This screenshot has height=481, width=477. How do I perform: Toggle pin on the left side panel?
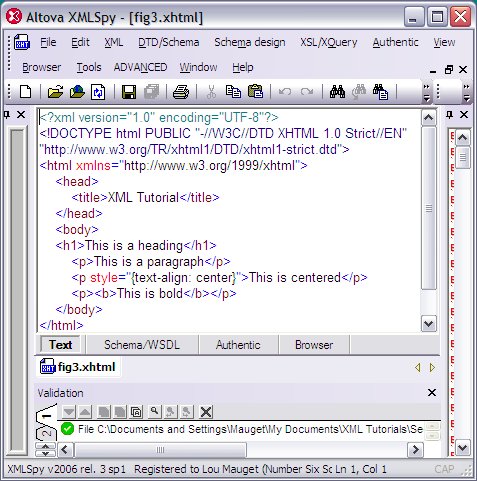[x=7, y=115]
